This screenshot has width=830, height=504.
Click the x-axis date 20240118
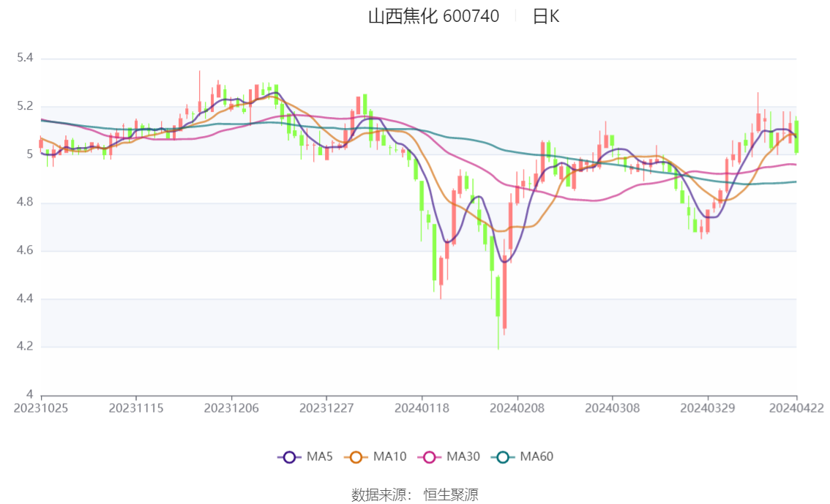point(422,408)
